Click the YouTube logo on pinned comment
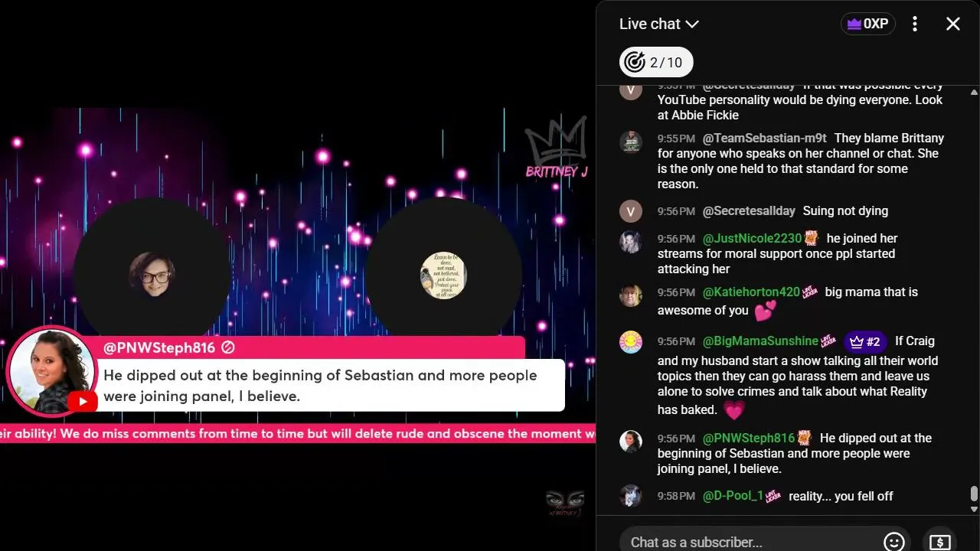 [82, 401]
